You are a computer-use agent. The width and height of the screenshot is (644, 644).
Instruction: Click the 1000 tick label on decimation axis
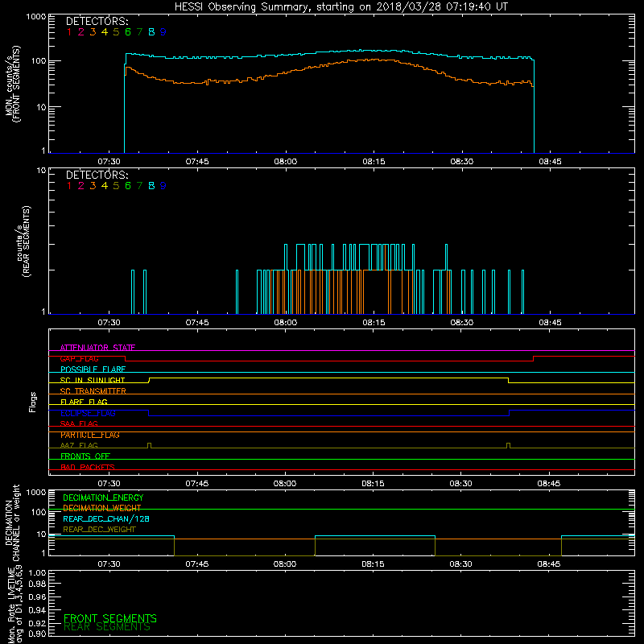36,492
